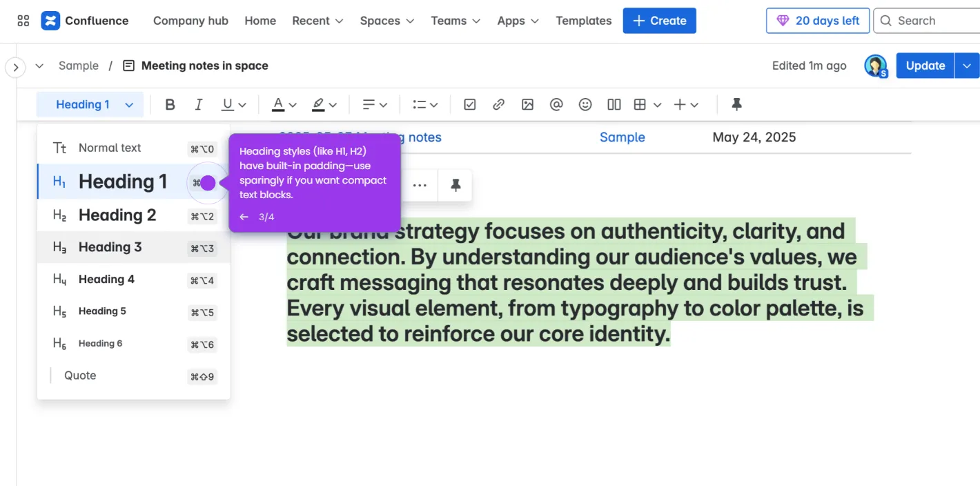Click the May 24, 2025 date cell

[x=754, y=137]
